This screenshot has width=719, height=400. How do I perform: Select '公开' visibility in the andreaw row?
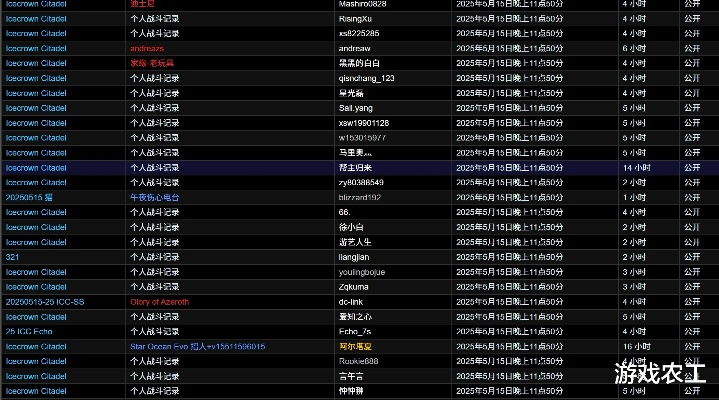(x=692, y=48)
